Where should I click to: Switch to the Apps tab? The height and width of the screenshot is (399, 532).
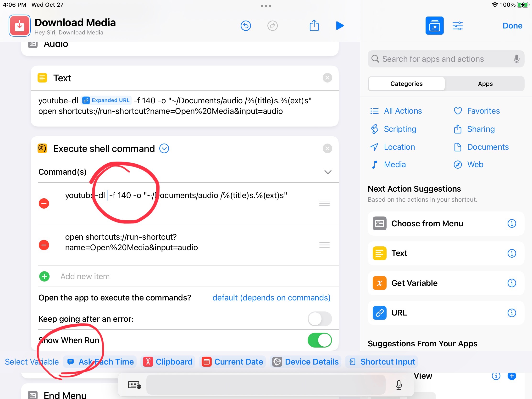coord(485,83)
